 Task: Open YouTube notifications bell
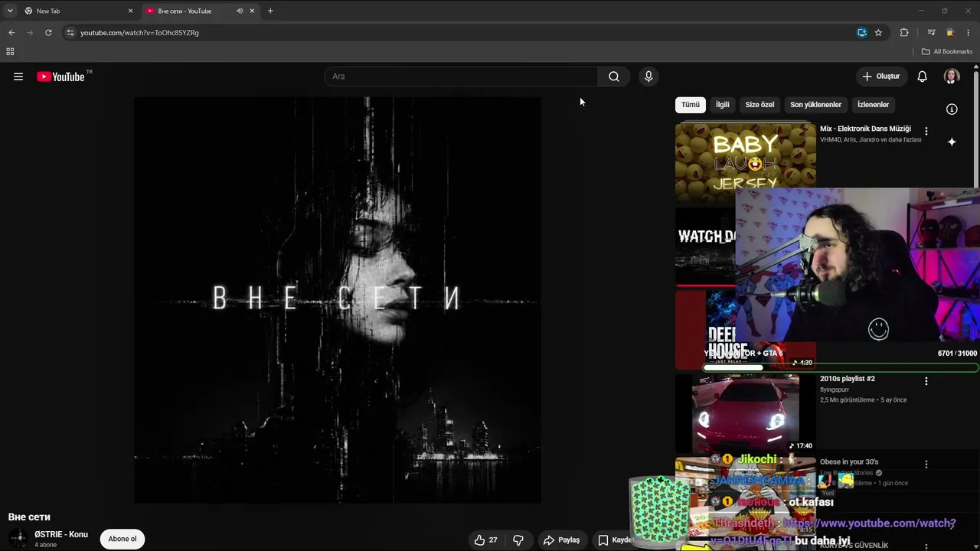click(x=923, y=77)
